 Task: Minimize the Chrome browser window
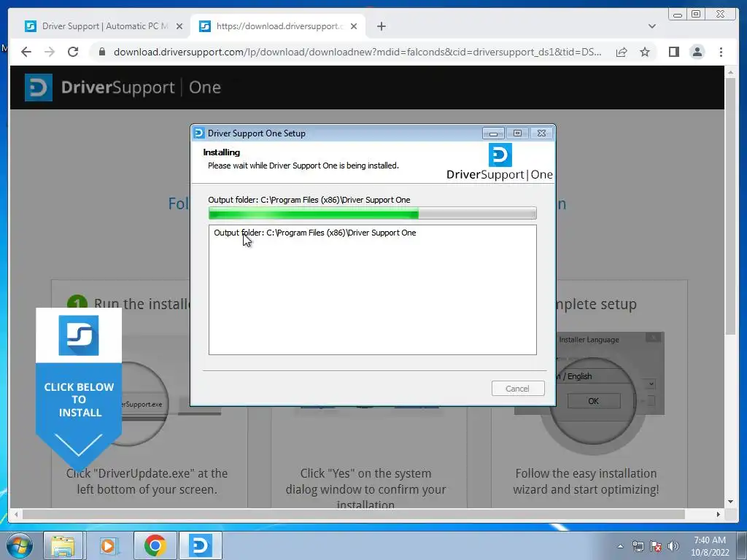(678, 15)
